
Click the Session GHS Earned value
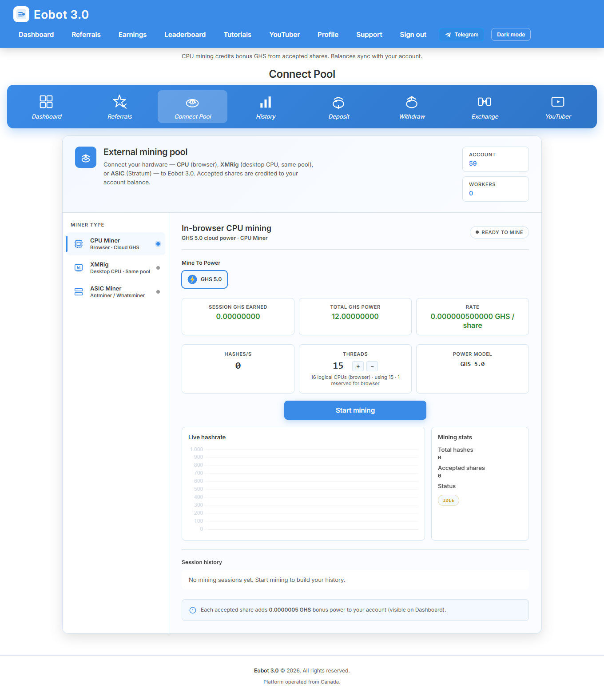point(238,317)
